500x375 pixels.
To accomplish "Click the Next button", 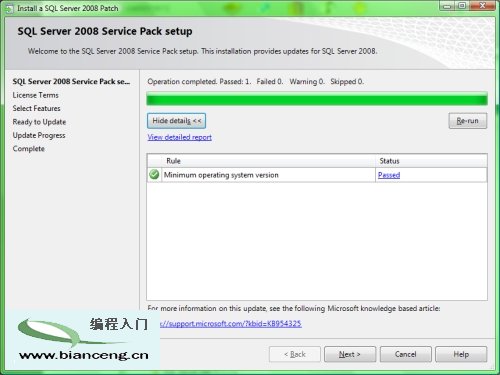I will point(350,354).
